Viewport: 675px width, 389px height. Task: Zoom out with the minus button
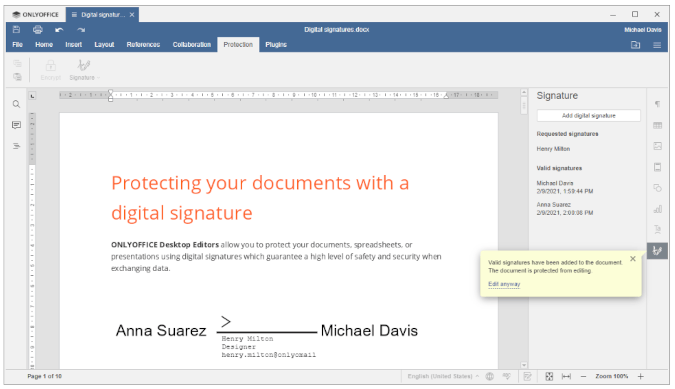(x=583, y=377)
